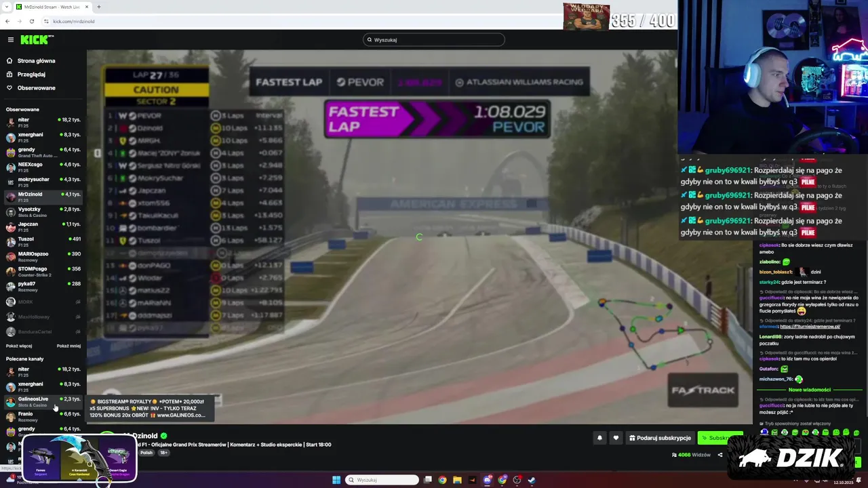Click the share icon near viewer count

pyautogui.click(x=720, y=455)
